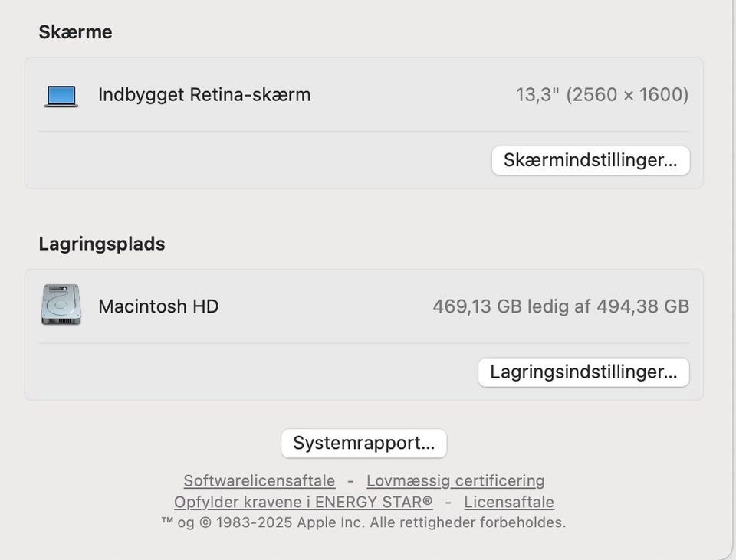Viewport: 736px width, 560px height.
Task: Click the Skærme section heading
Action: coord(75,32)
